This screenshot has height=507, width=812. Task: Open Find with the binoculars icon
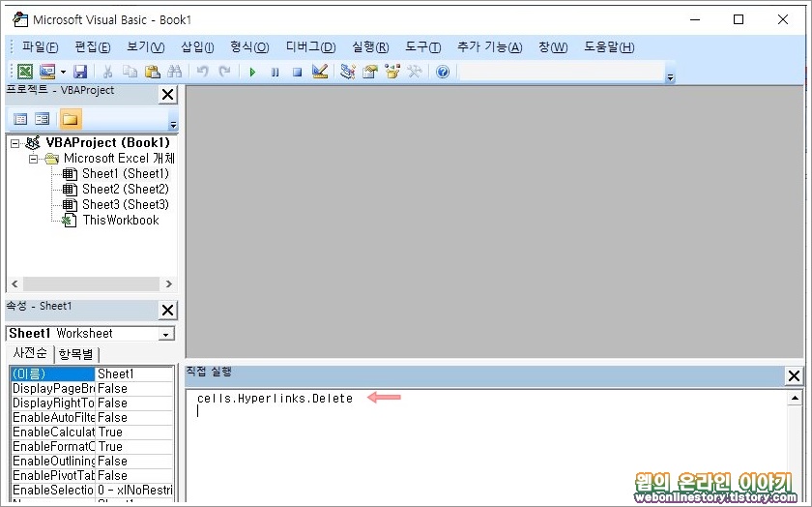click(x=175, y=72)
